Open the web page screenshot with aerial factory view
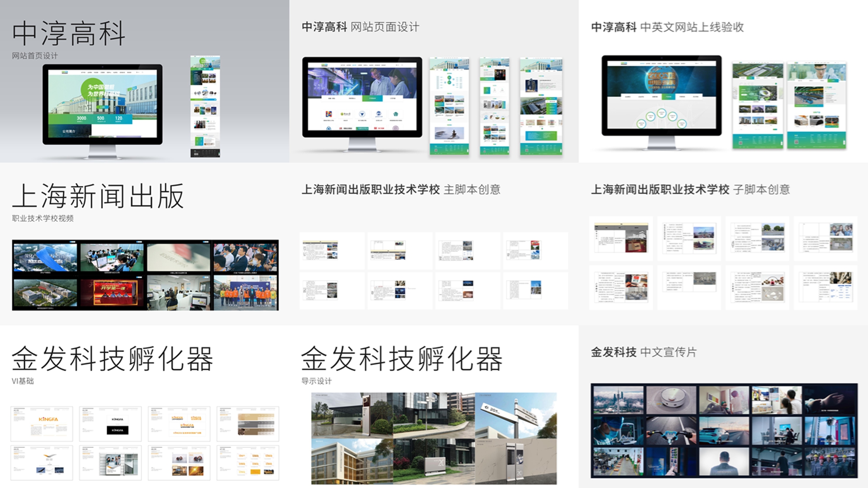The height and width of the screenshot is (488, 868). coord(758,105)
